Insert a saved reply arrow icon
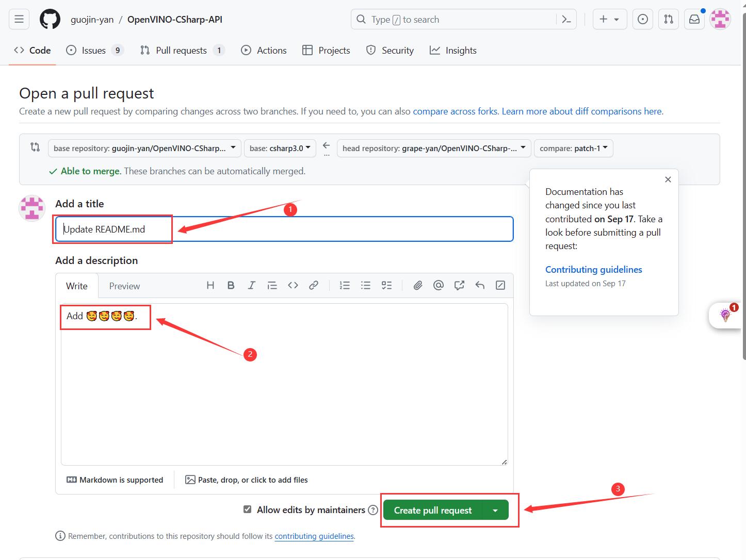Image resolution: width=746 pixels, height=560 pixels. pos(480,285)
